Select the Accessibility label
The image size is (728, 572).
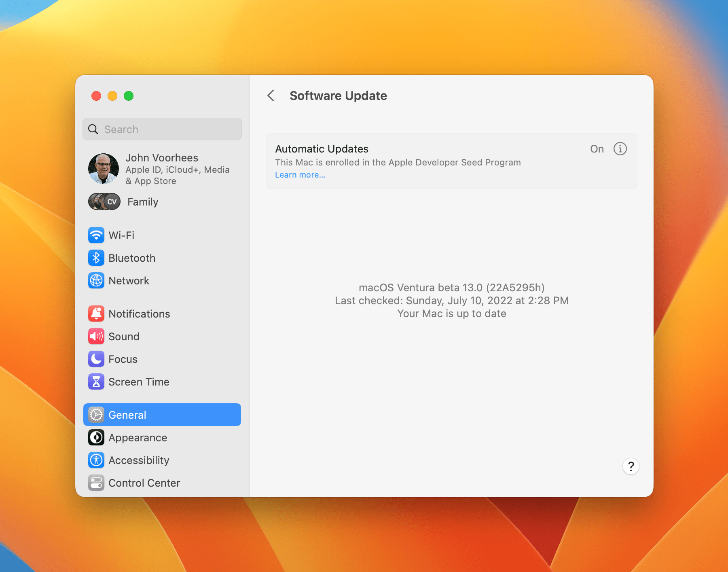click(139, 460)
